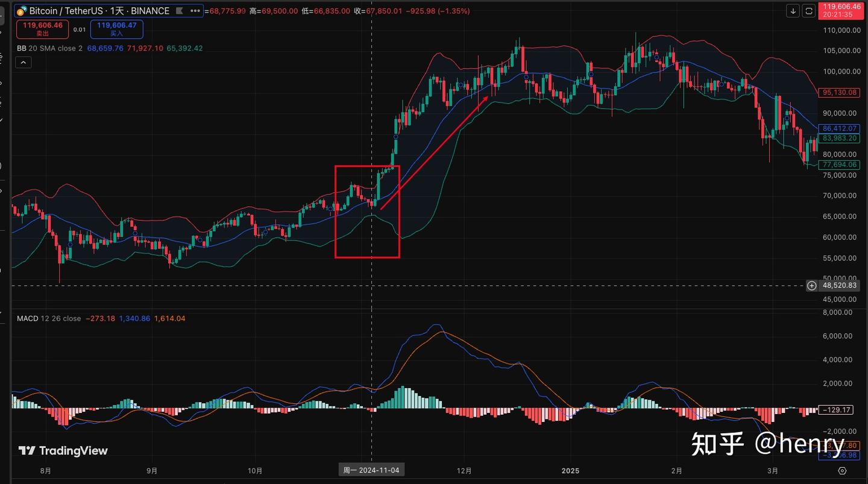Click the -129.17 MACD histogram axis label

pyautogui.click(x=837, y=410)
